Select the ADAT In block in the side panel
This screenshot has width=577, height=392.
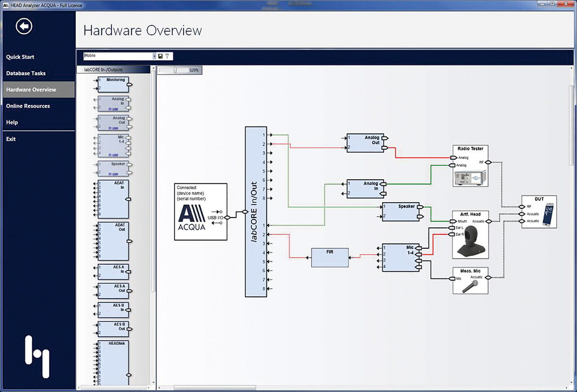113,199
